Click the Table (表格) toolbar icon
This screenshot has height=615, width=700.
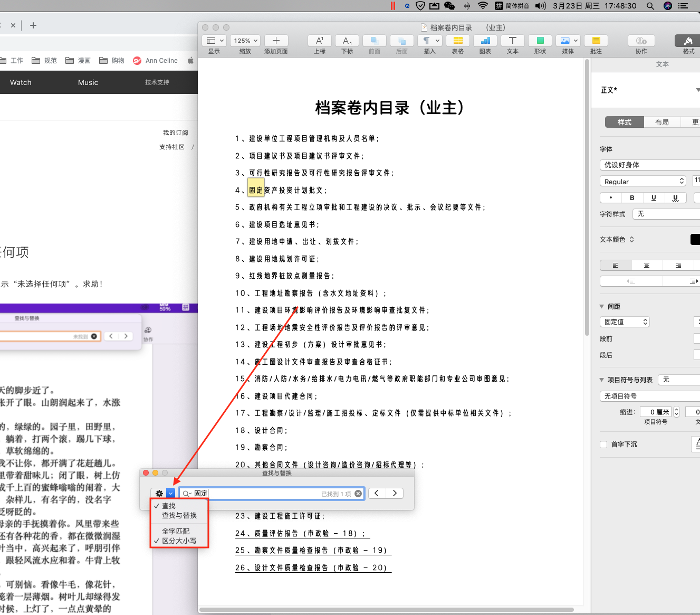tap(457, 41)
